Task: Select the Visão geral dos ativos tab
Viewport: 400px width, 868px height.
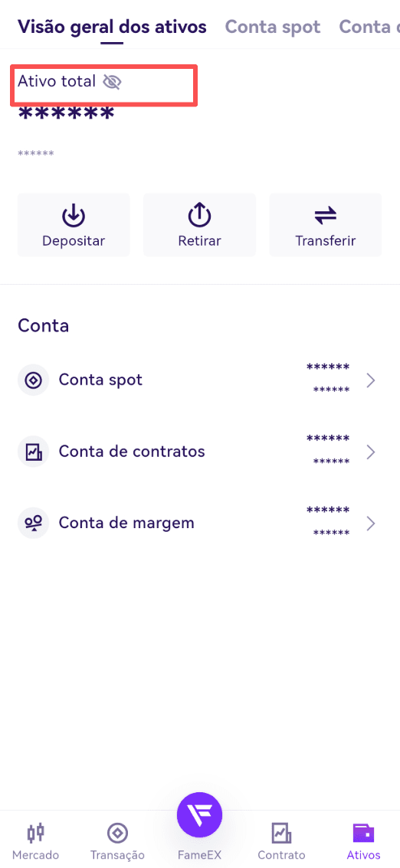Action: pyautogui.click(x=112, y=27)
